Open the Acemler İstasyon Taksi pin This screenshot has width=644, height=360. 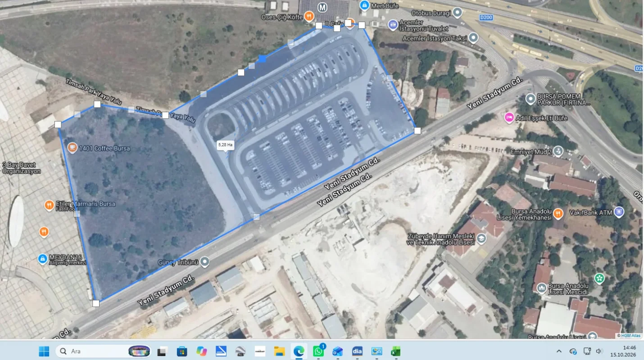pos(473,38)
